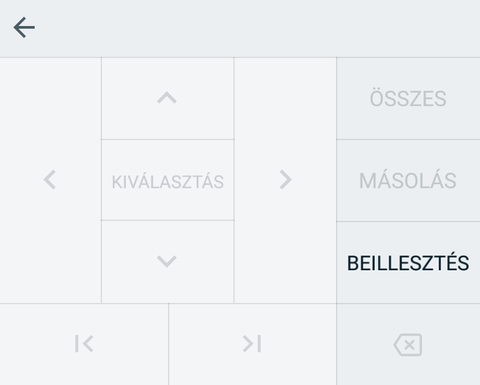The height and width of the screenshot is (385, 480).
Task: Click the line-start arrow with vertical bar
Action: tap(84, 344)
